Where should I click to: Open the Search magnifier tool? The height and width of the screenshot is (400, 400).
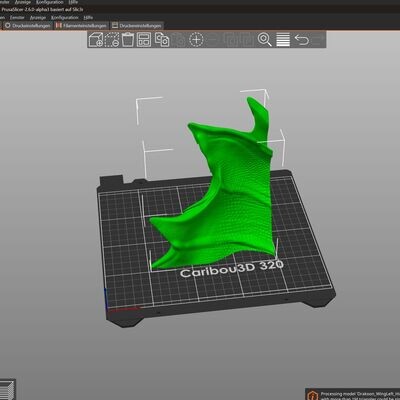click(x=265, y=39)
